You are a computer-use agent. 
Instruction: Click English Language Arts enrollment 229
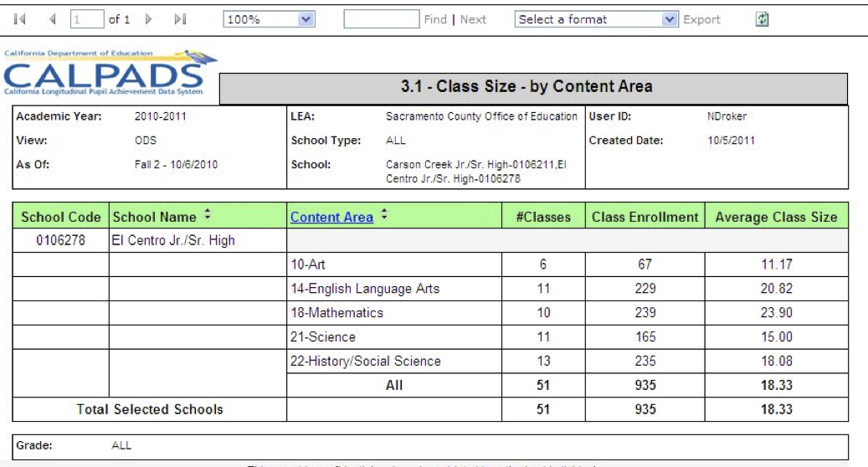tap(645, 289)
